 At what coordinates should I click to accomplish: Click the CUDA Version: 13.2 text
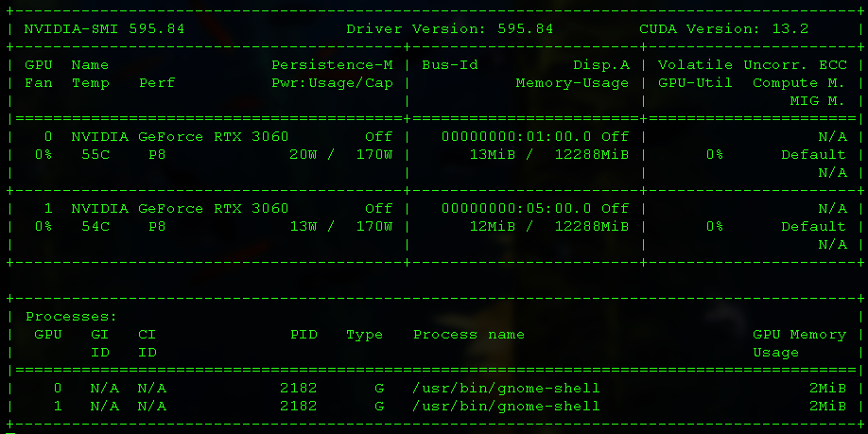point(724,28)
